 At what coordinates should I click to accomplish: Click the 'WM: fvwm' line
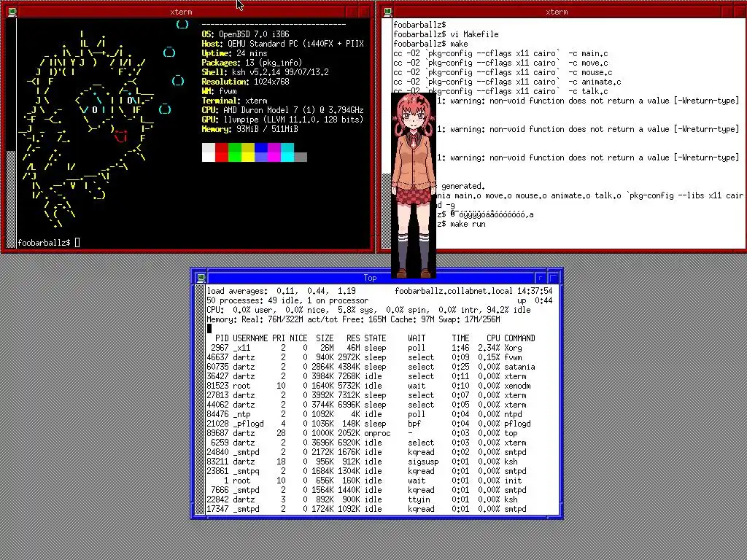point(219,91)
